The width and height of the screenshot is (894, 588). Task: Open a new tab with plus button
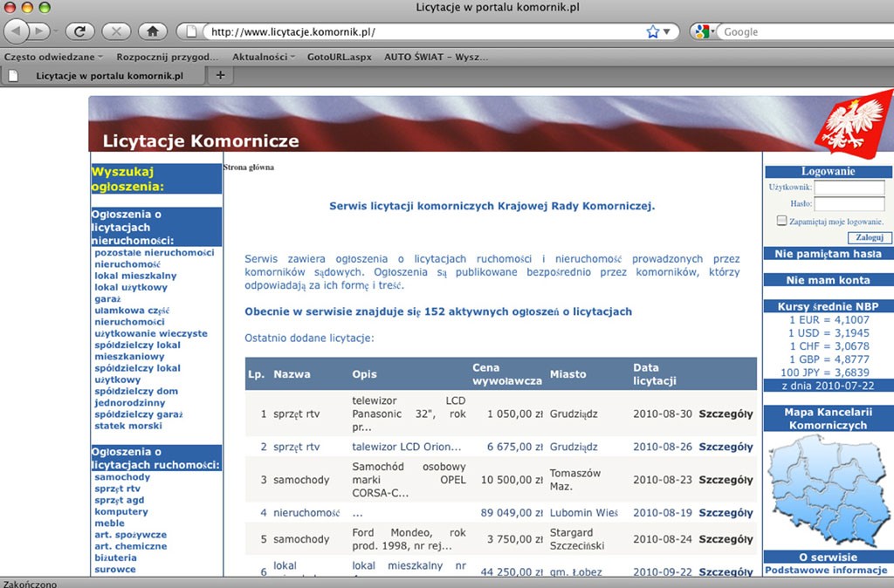tap(220, 76)
